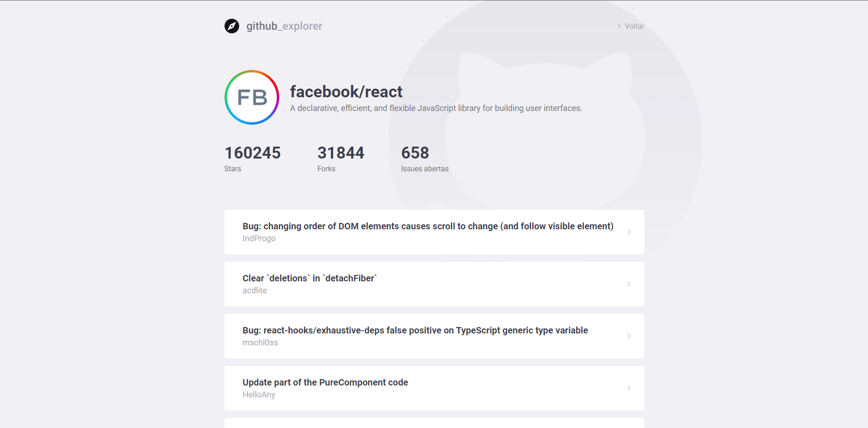This screenshot has height=428, width=868.
Task: Click chevron arrow on the HelloAny issue
Action: [628, 388]
